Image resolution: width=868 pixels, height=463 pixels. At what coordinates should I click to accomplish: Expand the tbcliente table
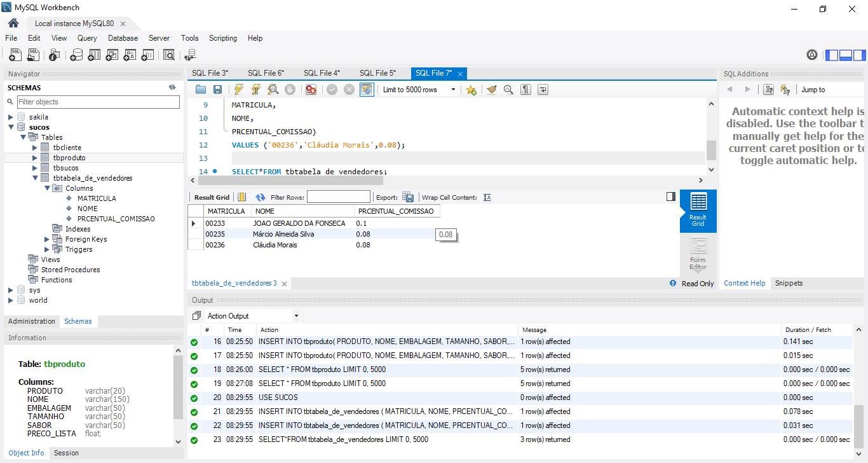pyautogui.click(x=35, y=148)
